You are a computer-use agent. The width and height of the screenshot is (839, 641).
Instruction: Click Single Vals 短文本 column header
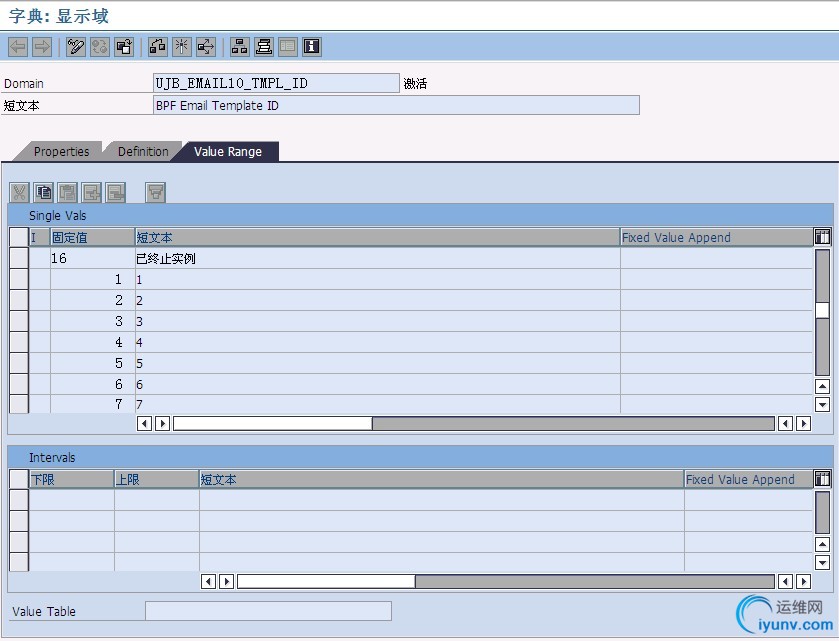click(x=377, y=237)
